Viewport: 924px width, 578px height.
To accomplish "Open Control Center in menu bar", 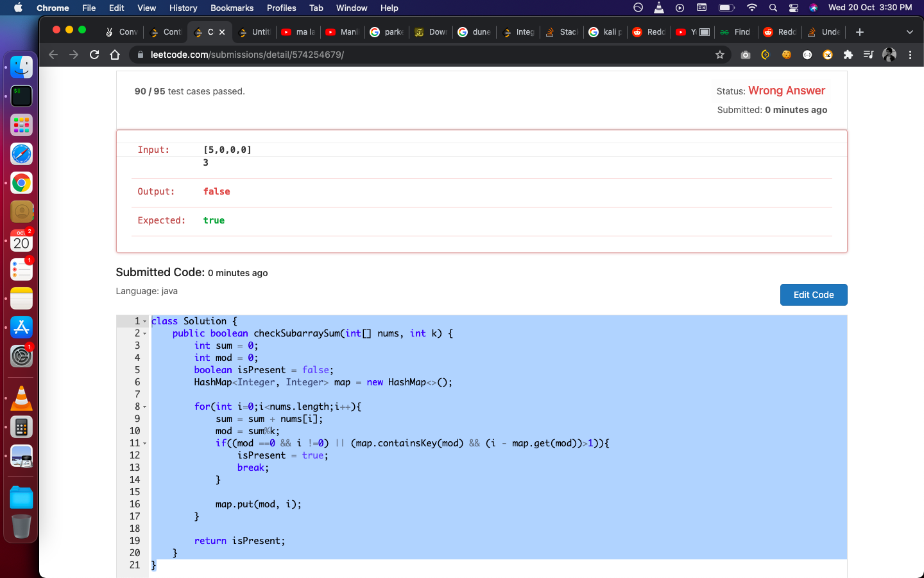I will (x=794, y=8).
